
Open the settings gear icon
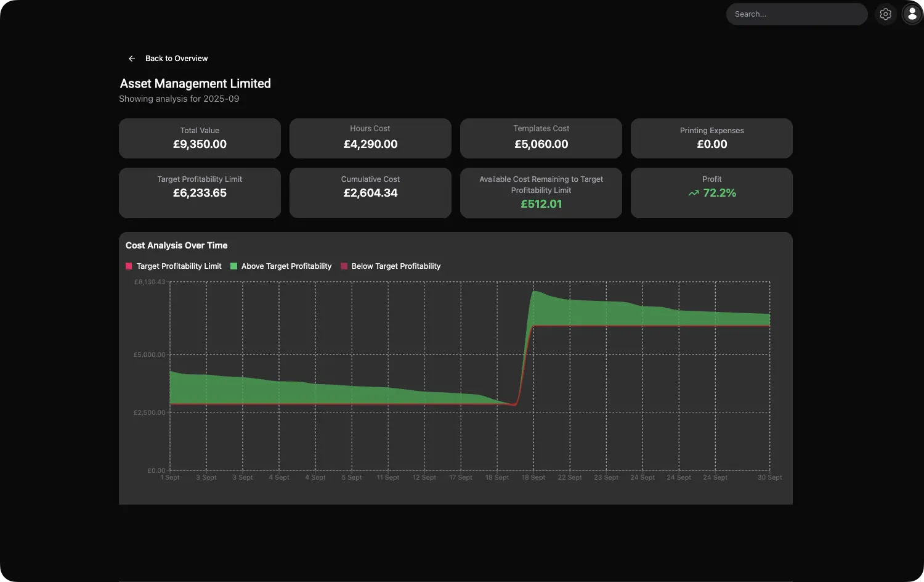coord(885,14)
